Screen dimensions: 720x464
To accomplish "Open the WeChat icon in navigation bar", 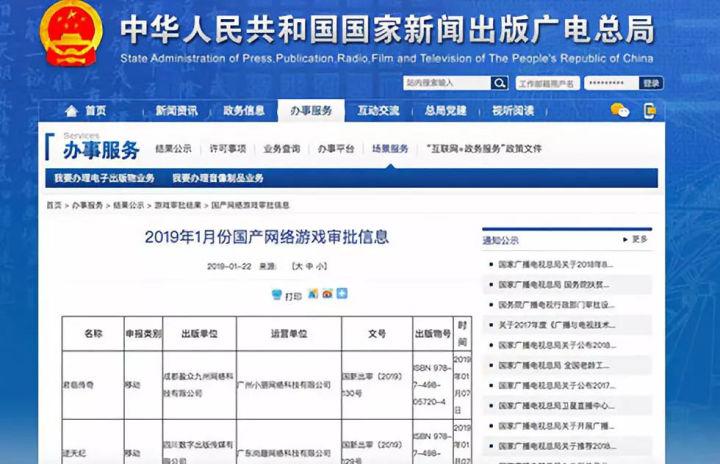I will tap(619, 110).
